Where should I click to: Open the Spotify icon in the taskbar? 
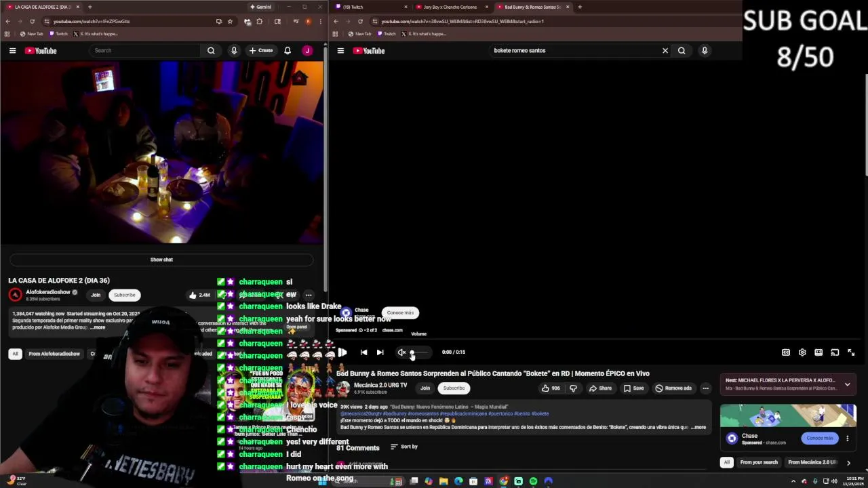(534, 481)
